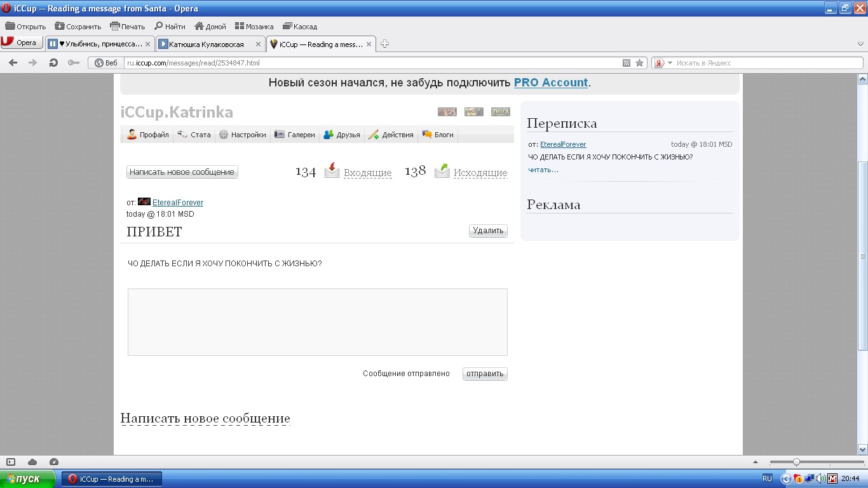
Task: Open the Действия menu item
Action: coord(391,135)
